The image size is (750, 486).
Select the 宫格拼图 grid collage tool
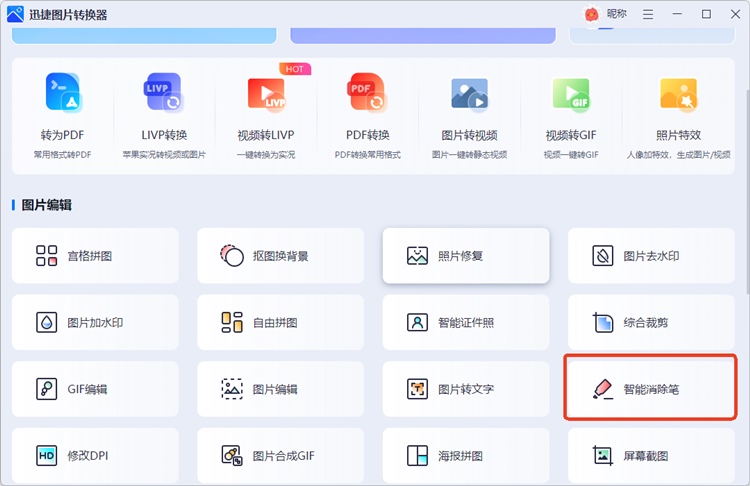point(95,255)
